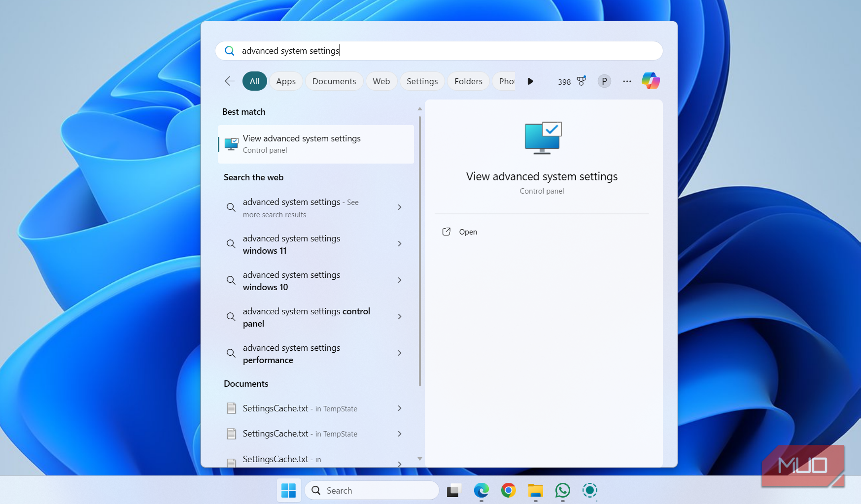Viewport: 861px width, 504px height.
Task: Expand arrow for first SettingsCache.txt document
Action: click(x=400, y=408)
